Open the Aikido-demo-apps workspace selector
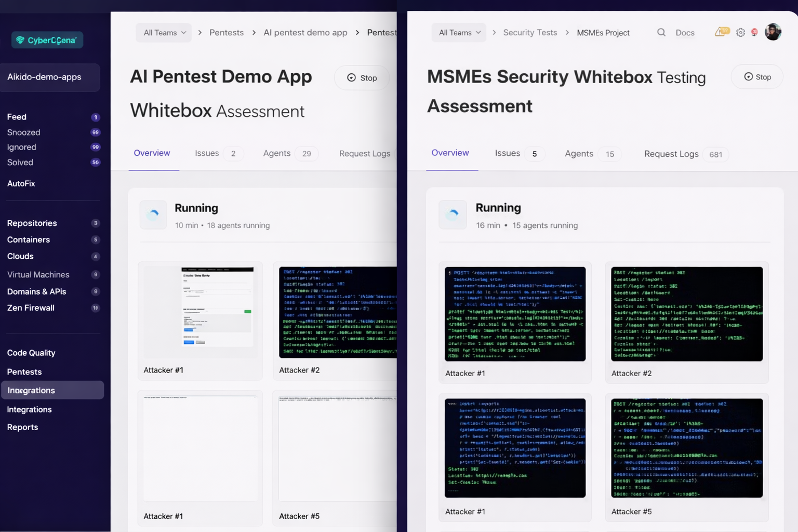This screenshot has height=532, width=798. [50, 77]
